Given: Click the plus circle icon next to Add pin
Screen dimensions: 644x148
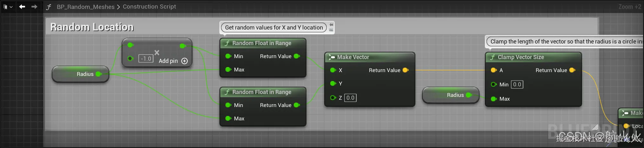Looking at the screenshot, I should 184,61.
